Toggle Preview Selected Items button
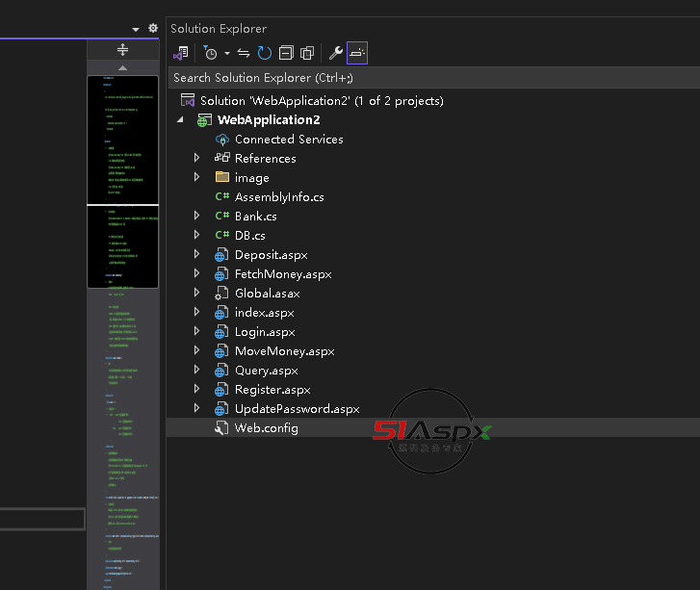 click(x=357, y=53)
